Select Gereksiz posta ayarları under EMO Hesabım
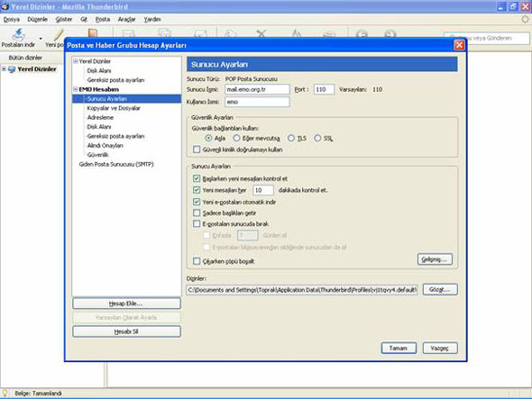Viewport: 532px width, 399px height. (115, 136)
